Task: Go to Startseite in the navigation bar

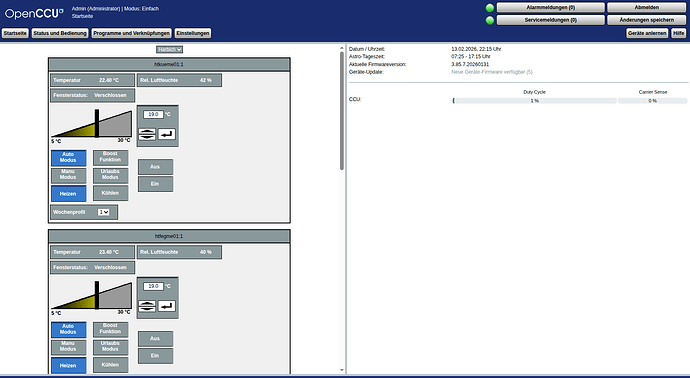Action: pos(15,33)
